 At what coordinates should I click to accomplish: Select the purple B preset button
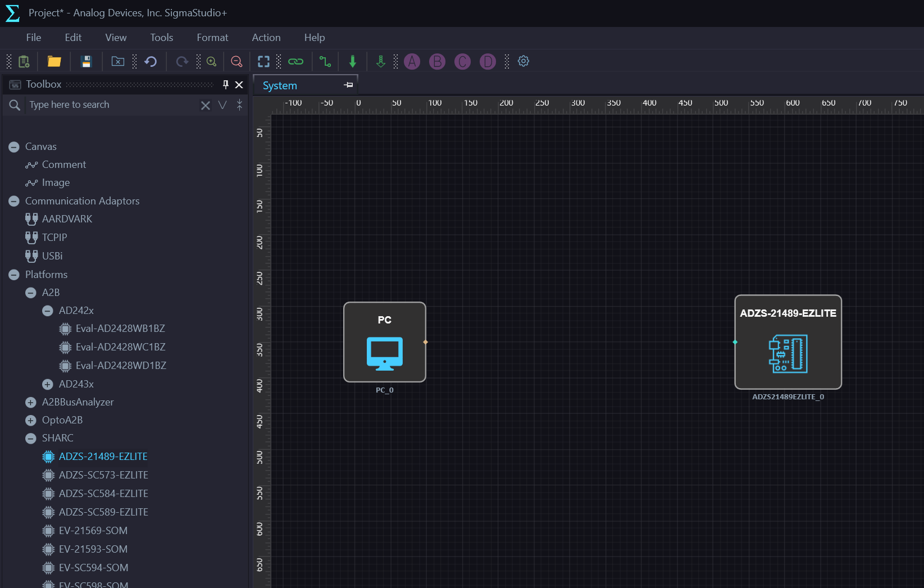tap(437, 61)
